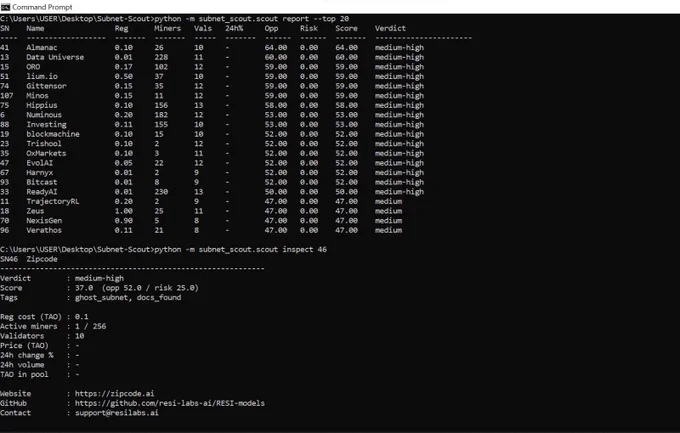Viewport: 680px width, 433px height.
Task: Click the 'EvolAI' subnet name
Action: (x=39, y=163)
